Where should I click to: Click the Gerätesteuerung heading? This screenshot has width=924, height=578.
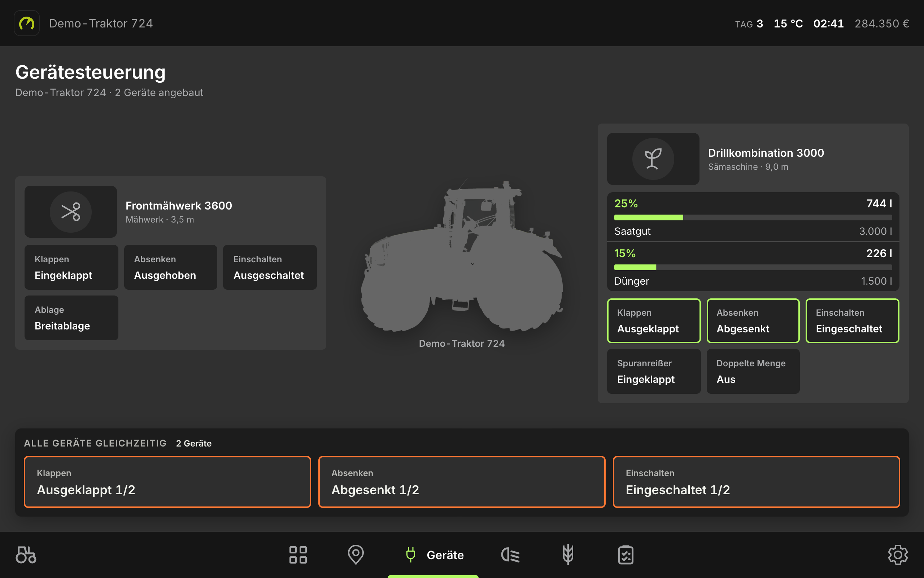91,72
